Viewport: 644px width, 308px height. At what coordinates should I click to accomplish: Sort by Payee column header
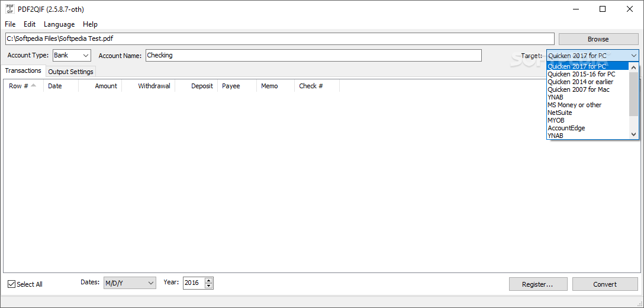(237, 86)
